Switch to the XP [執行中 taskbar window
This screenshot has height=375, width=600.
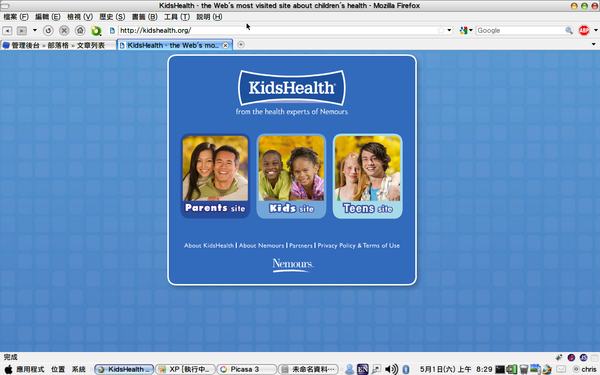pyautogui.click(x=186, y=369)
